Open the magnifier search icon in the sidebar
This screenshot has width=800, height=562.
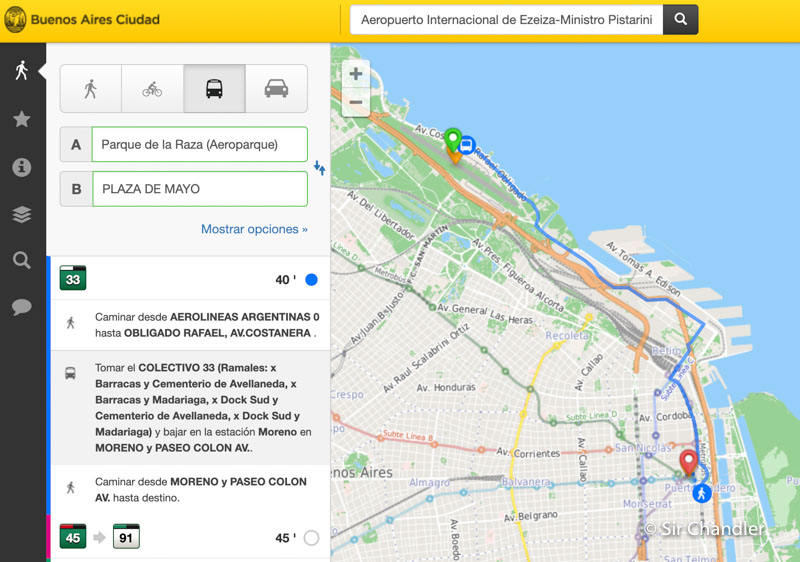pos(21,260)
